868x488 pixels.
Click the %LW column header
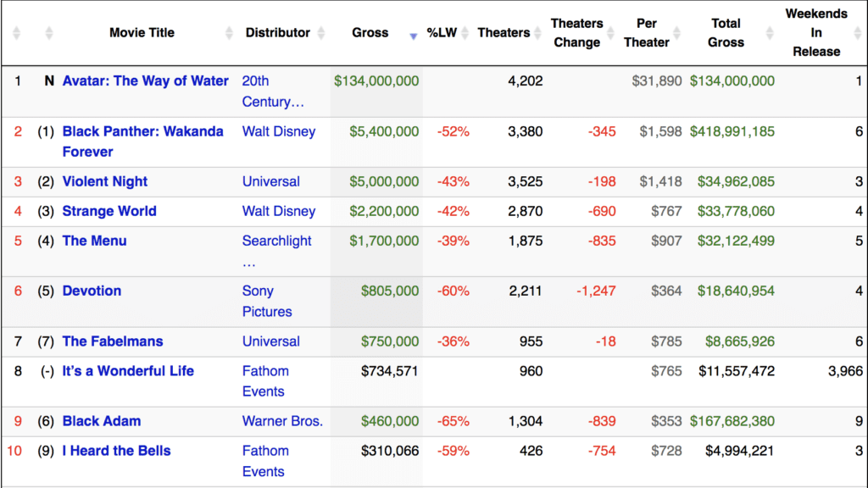pyautogui.click(x=442, y=33)
